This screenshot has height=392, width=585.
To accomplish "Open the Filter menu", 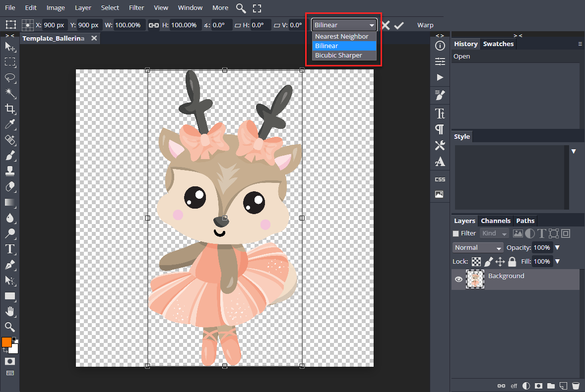I will 136,8.
